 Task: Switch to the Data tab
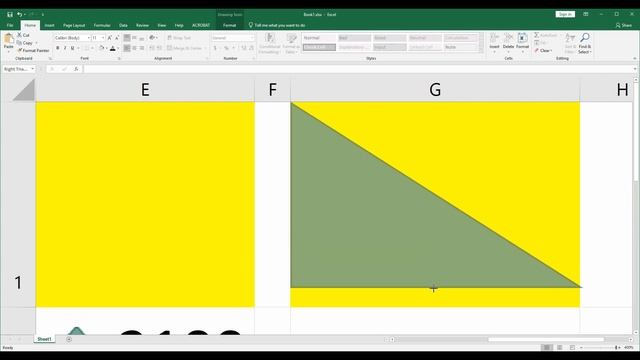(123, 25)
